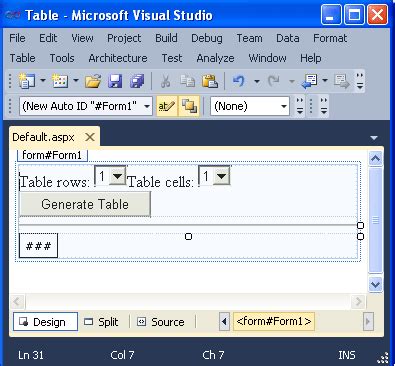The width and height of the screenshot is (395, 366).
Task: Open the Architecture menu
Action: [118, 58]
